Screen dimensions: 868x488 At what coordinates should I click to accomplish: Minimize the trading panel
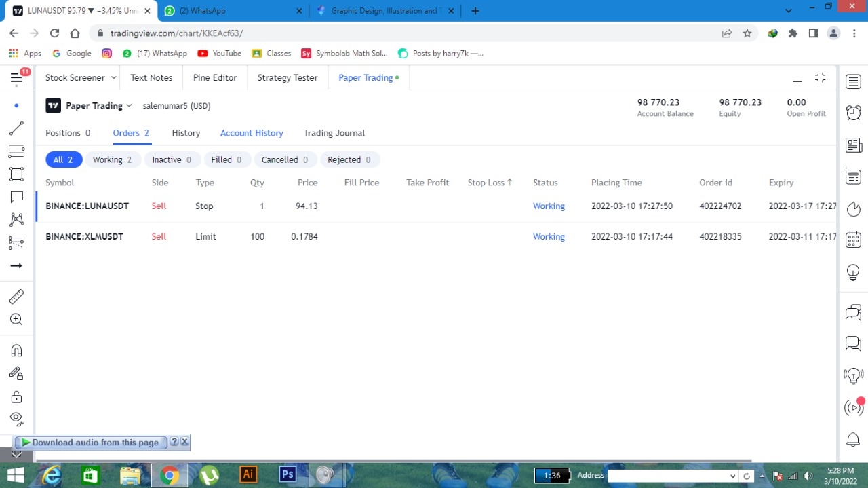[x=797, y=80]
